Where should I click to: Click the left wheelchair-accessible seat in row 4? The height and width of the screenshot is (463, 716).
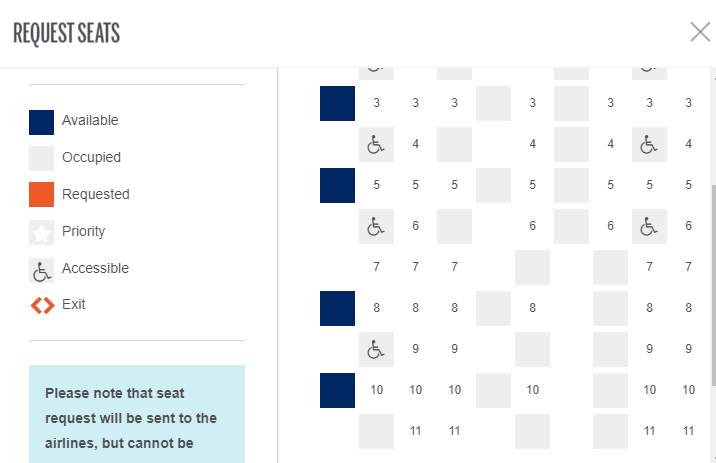point(376,145)
